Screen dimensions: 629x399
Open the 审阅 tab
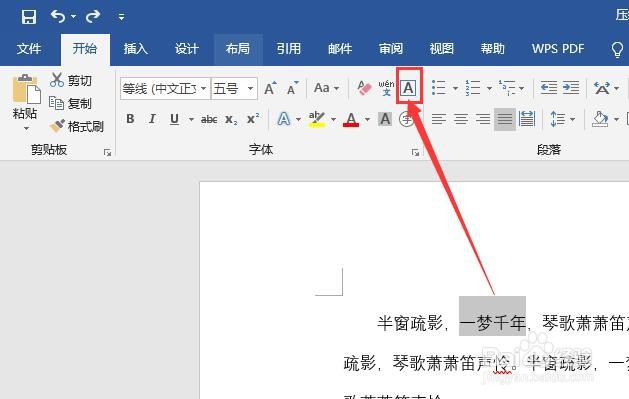pyautogui.click(x=391, y=49)
